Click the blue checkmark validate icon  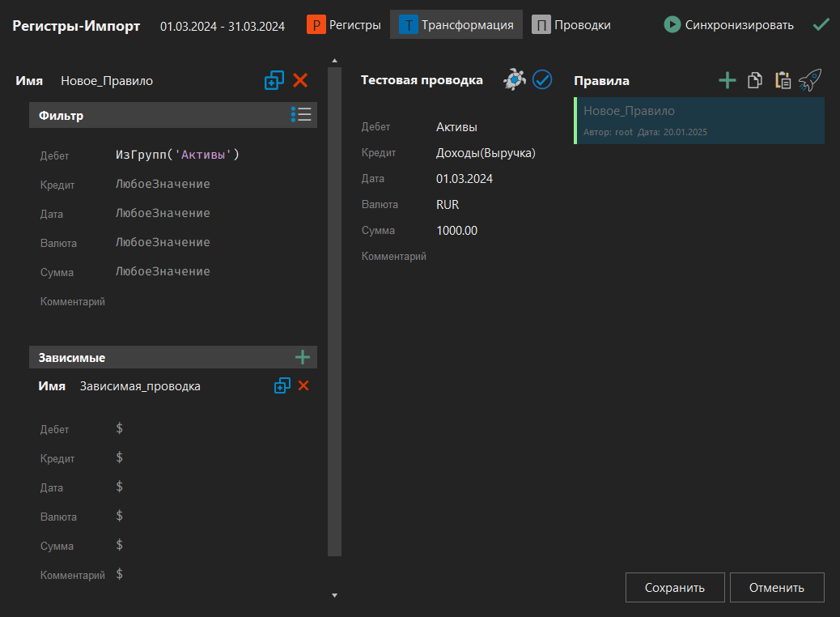(x=542, y=79)
